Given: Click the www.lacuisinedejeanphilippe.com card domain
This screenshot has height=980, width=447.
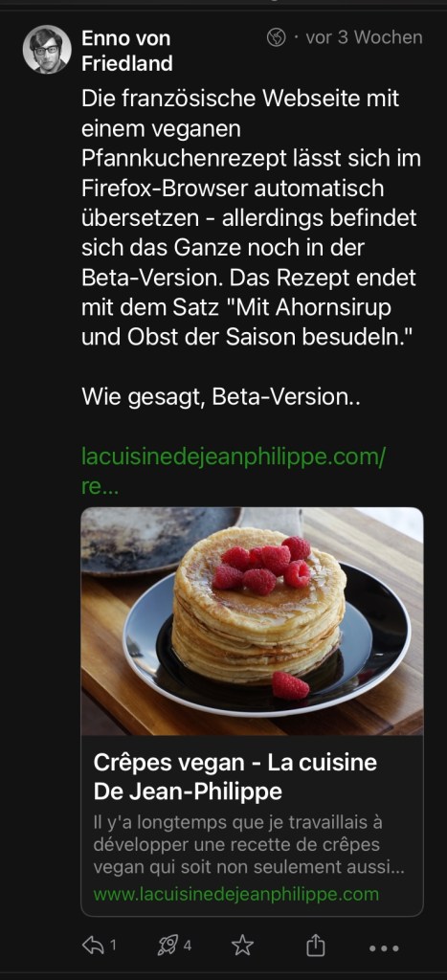Looking at the screenshot, I should [235, 895].
